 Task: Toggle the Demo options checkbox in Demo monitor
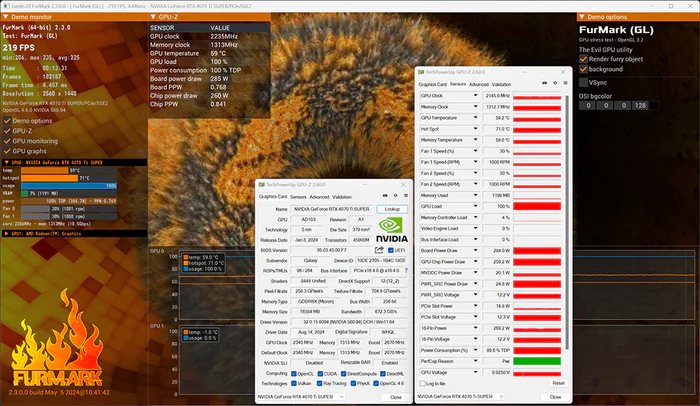[x=7, y=121]
